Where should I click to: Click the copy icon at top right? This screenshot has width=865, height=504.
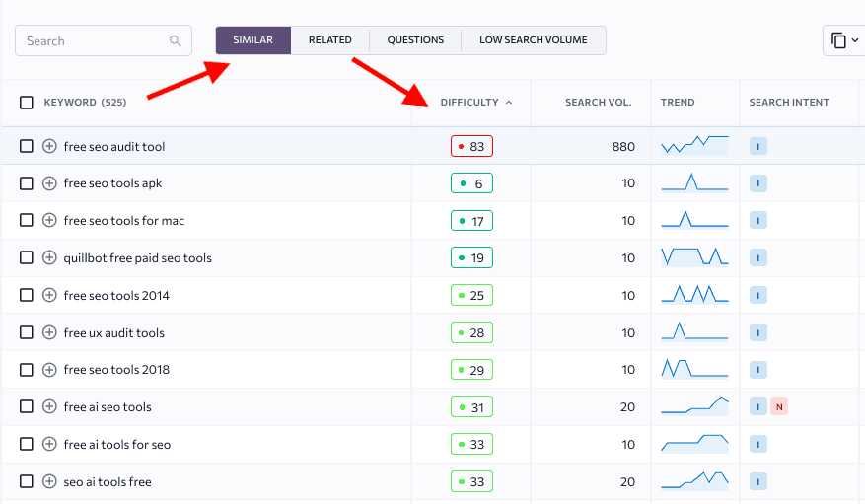pyautogui.click(x=838, y=40)
